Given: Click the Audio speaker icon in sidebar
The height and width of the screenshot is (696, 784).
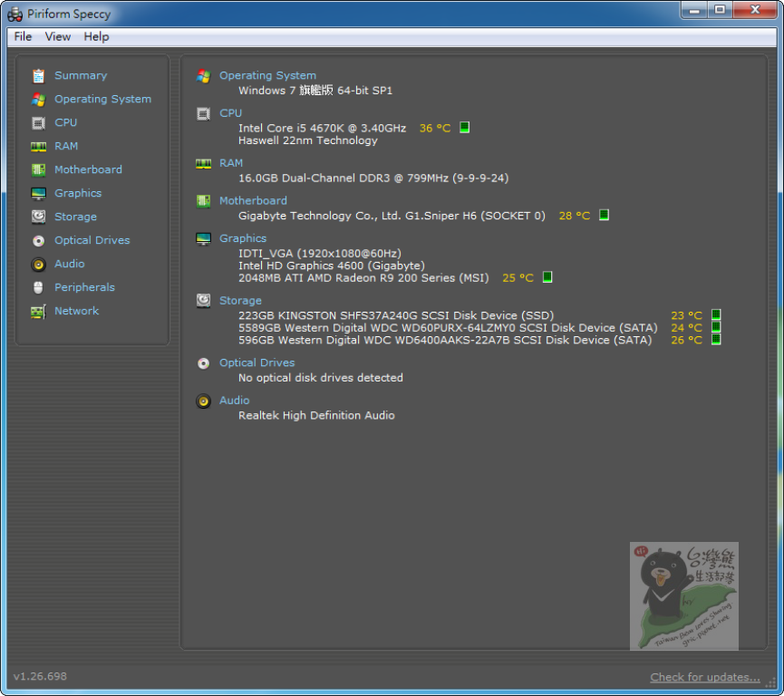Looking at the screenshot, I should tap(38, 264).
